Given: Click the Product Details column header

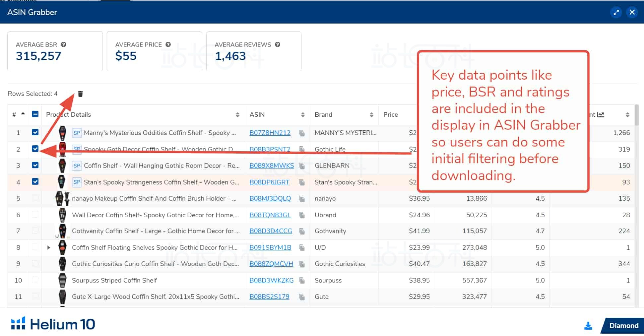Looking at the screenshot, I should (68, 114).
